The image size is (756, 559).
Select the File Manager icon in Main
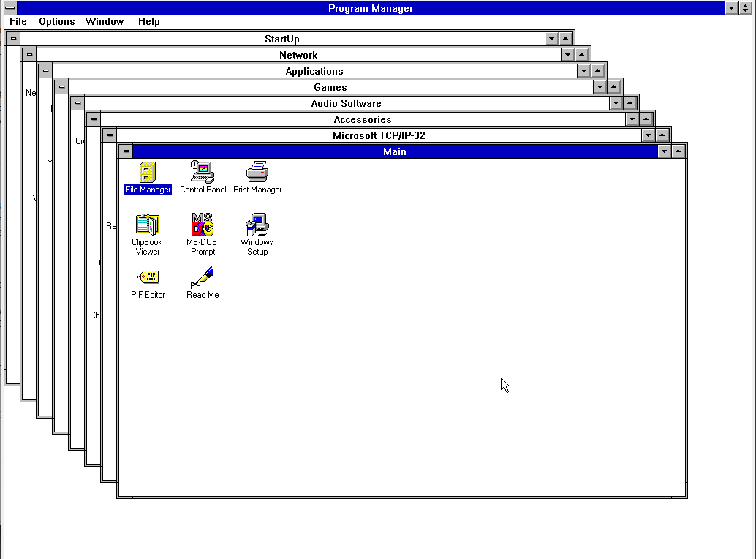[148, 173]
